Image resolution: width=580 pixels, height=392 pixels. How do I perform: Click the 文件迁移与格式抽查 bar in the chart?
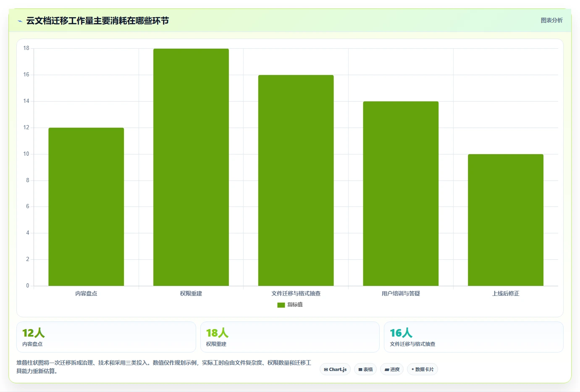pos(296,180)
